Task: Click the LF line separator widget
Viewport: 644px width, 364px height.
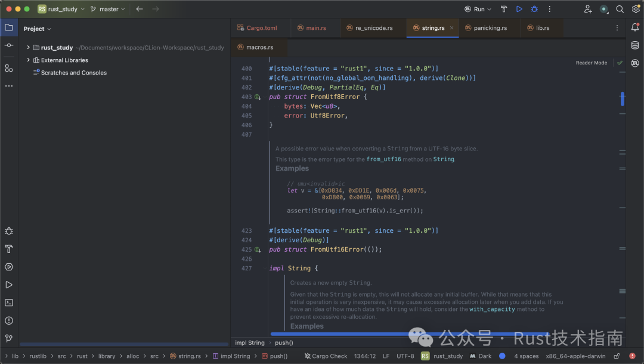Action: (x=386, y=356)
